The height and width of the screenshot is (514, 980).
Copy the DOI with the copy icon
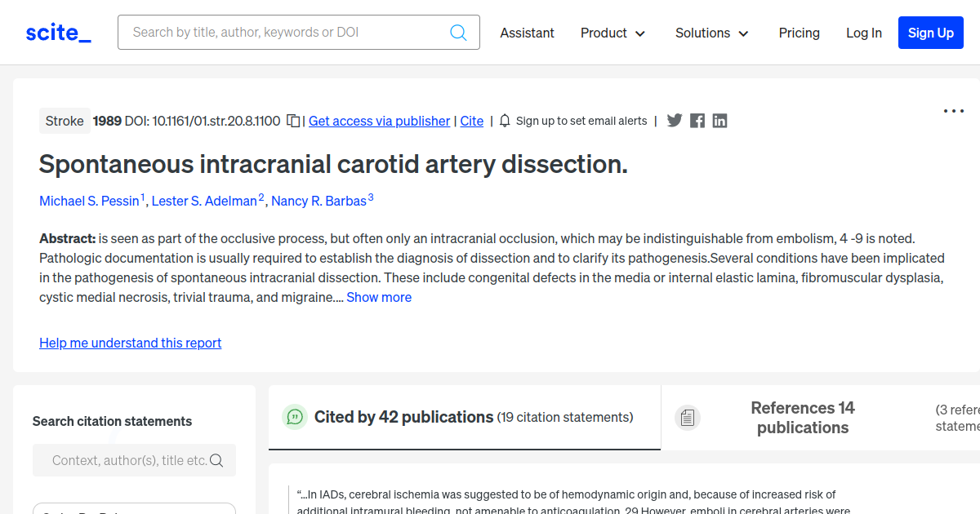click(x=293, y=121)
